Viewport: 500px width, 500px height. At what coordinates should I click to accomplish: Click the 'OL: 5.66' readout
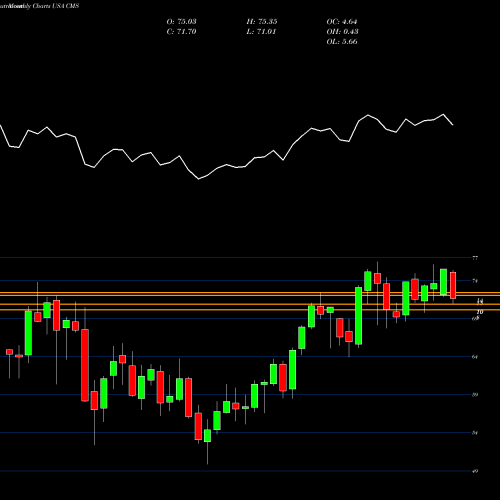click(342, 42)
